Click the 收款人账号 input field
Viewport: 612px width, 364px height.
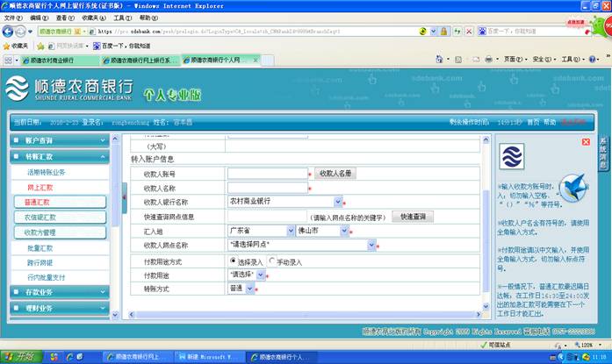tap(267, 174)
